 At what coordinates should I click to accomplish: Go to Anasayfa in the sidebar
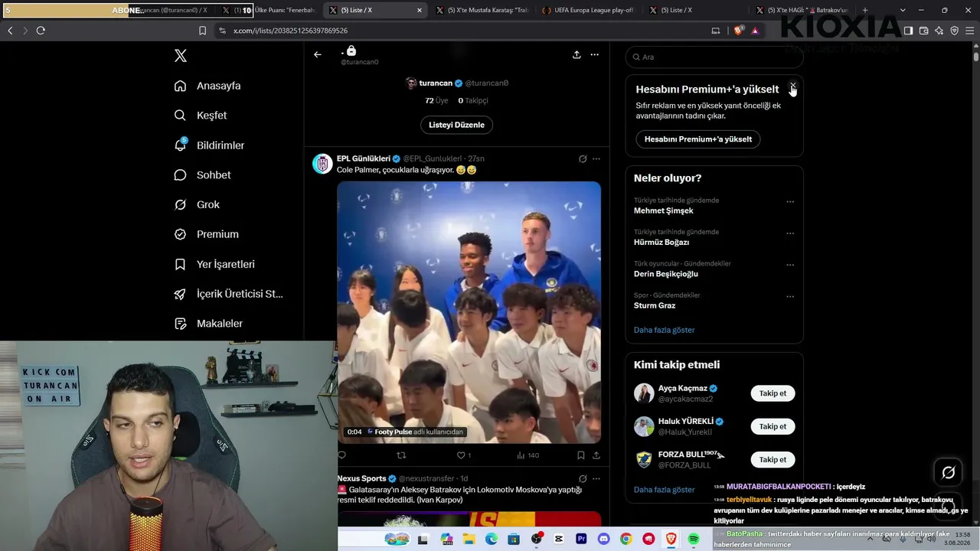pos(207,86)
